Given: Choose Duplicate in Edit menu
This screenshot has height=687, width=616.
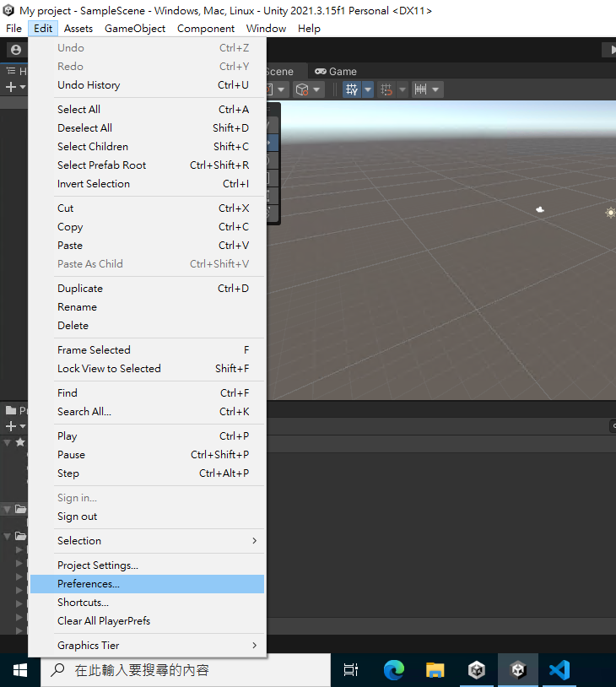Looking at the screenshot, I should [x=147, y=289].
